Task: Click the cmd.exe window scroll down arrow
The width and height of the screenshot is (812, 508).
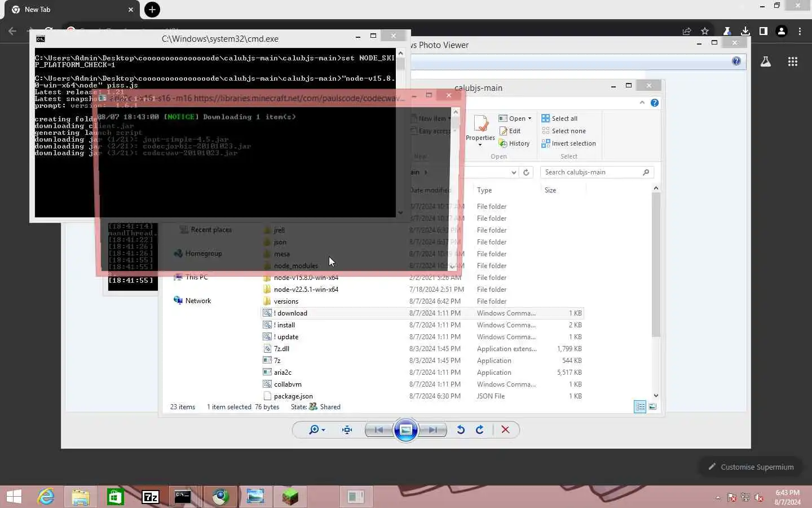Action: click(x=400, y=213)
